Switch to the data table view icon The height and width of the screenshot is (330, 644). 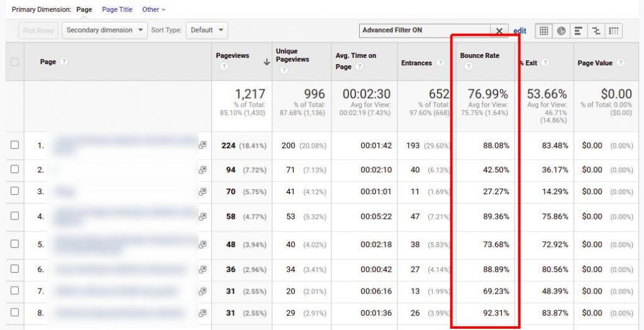pyautogui.click(x=544, y=31)
